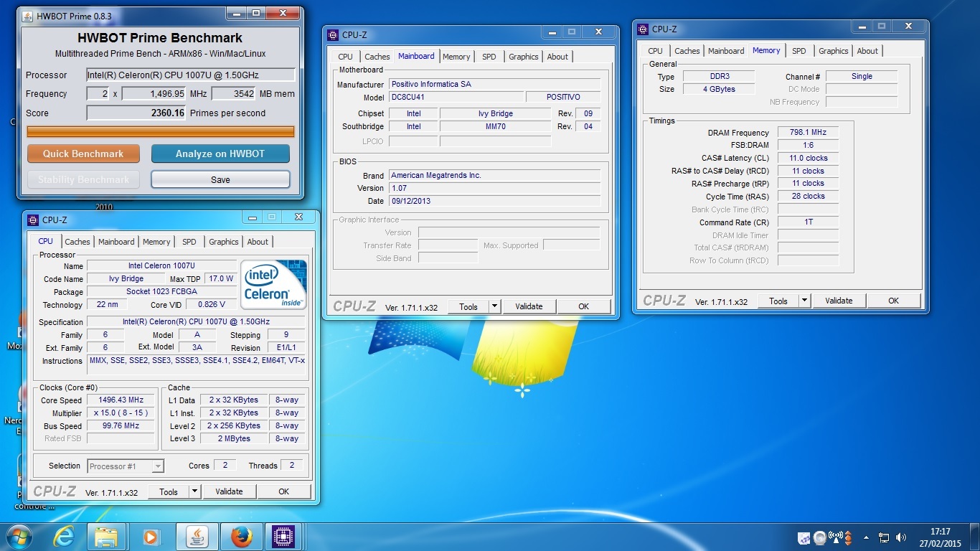Open Graphics tab in CPU window
This screenshot has height=551, width=980.
coord(224,242)
